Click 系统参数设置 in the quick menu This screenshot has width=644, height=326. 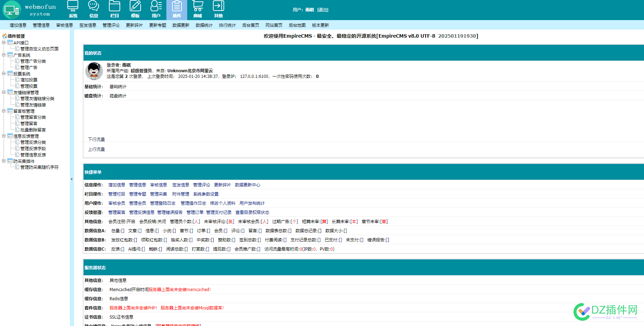tap(206, 194)
